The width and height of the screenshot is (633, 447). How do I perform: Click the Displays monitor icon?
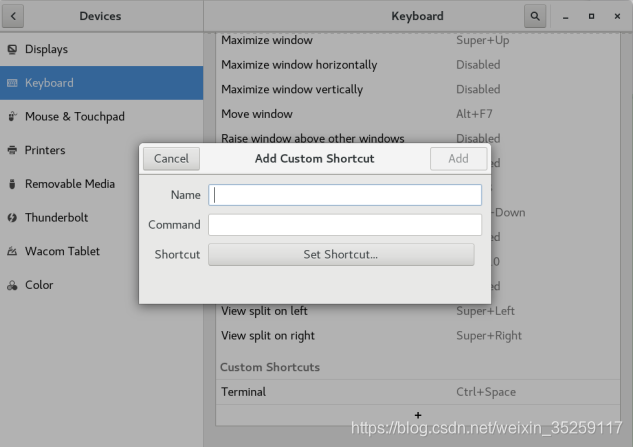click(x=12, y=49)
